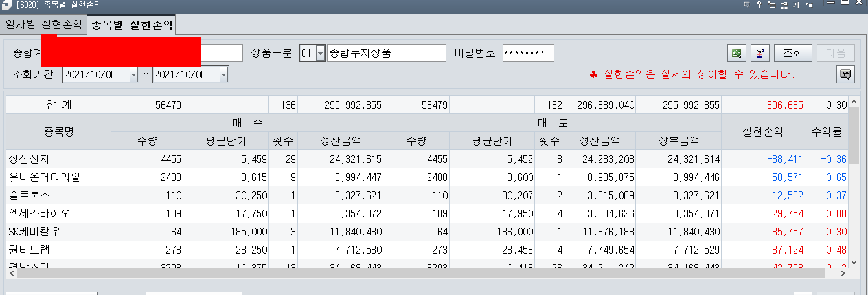868x295 pixels.
Task: Change font size with 가 icon
Action: [795, 5]
